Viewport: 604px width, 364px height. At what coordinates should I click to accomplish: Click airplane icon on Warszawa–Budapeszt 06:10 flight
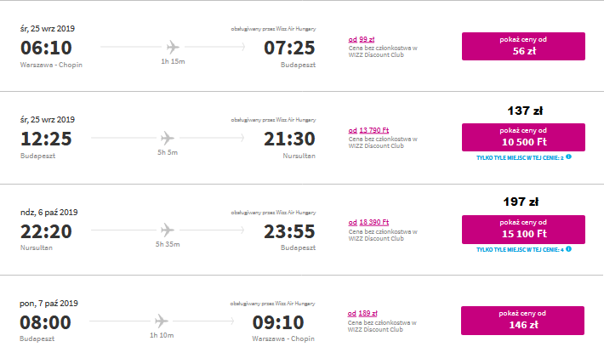(x=173, y=47)
